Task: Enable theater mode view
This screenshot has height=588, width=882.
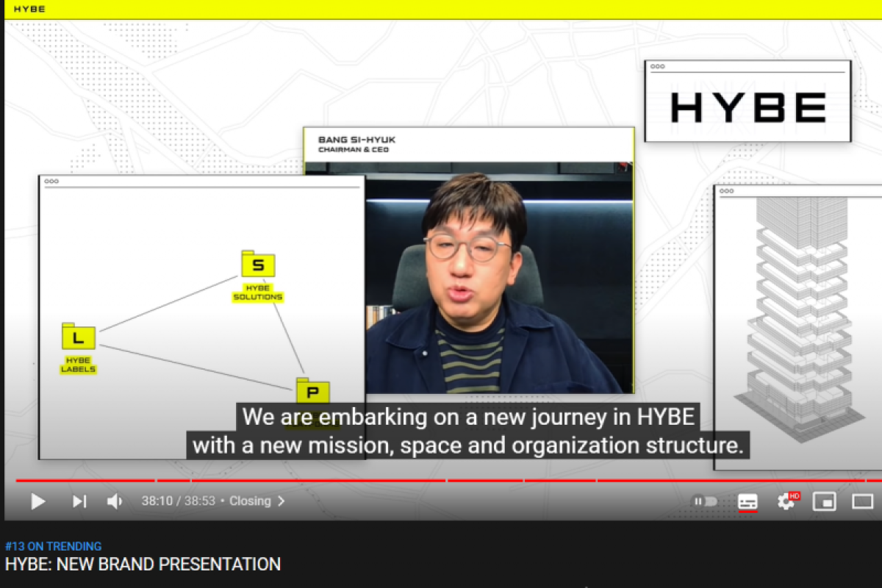Action: (x=862, y=501)
